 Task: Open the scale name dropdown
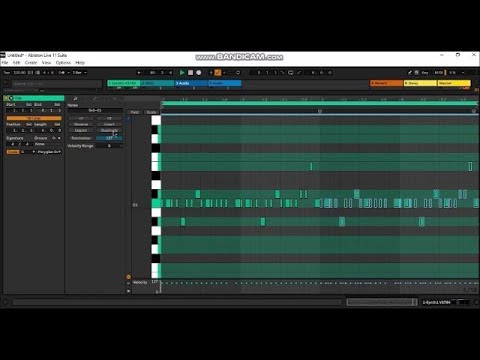tap(49, 152)
